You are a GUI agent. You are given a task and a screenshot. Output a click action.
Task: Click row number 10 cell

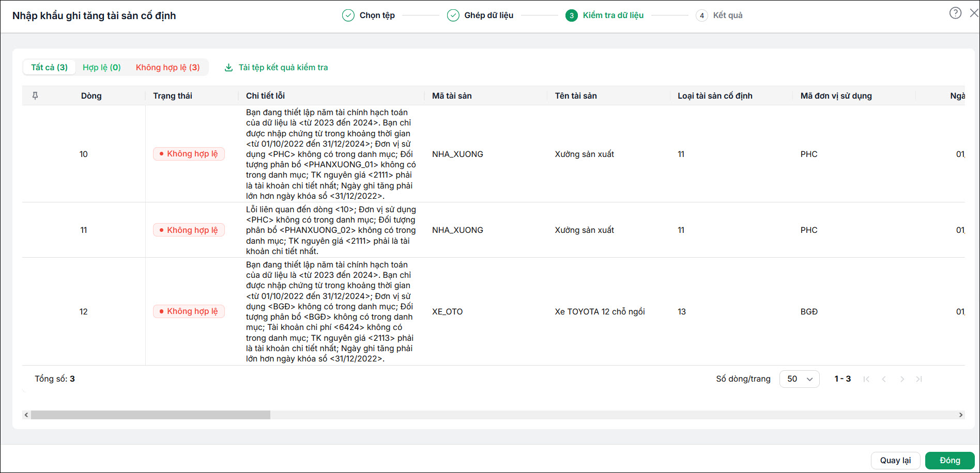pyautogui.click(x=84, y=154)
